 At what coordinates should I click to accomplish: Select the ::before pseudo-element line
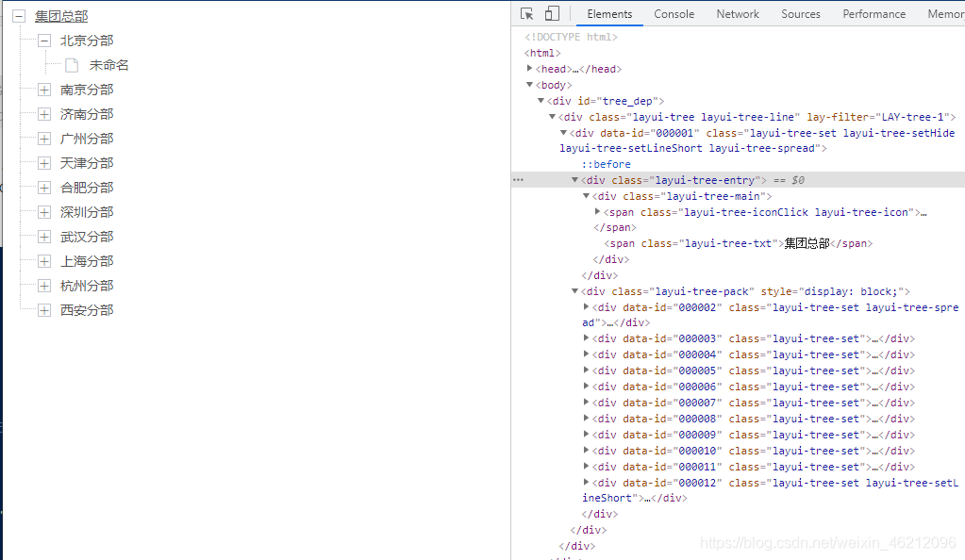[607, 164]
